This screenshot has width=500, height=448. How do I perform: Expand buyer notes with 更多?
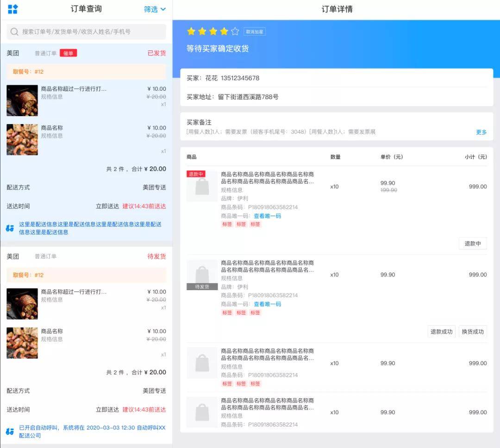481,132
